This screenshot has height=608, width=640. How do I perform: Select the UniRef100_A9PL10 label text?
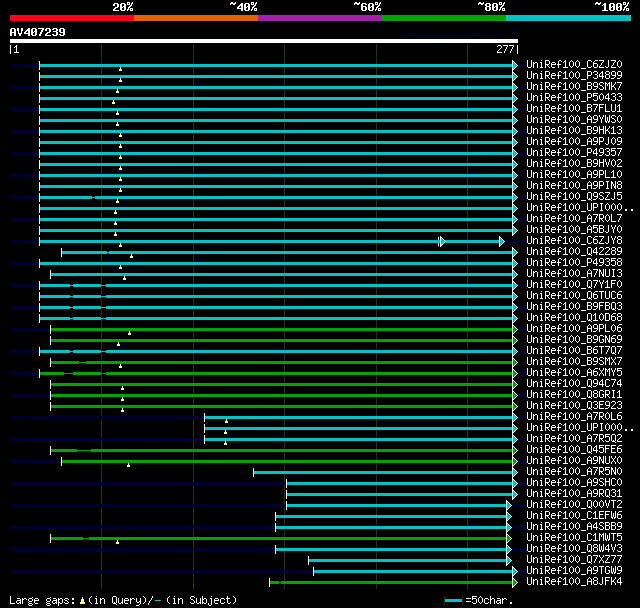(x=574, y=175)
